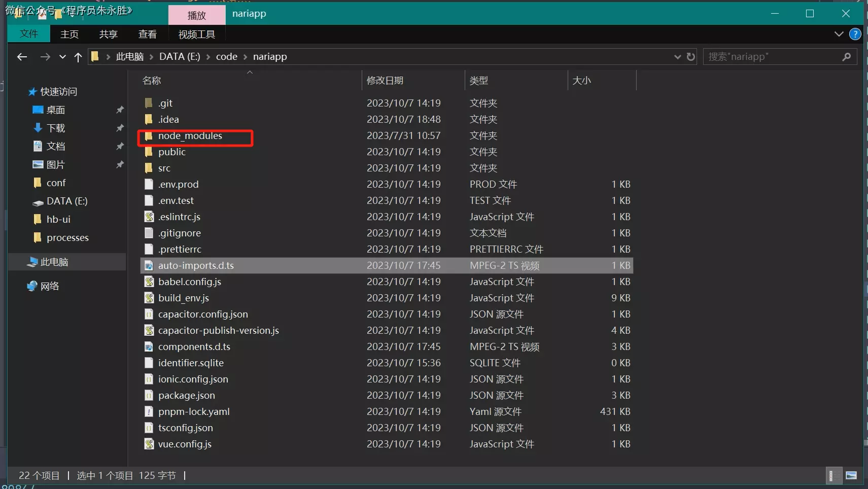
Task: Click the Up one level arrow
Action: tap(78, 57)
